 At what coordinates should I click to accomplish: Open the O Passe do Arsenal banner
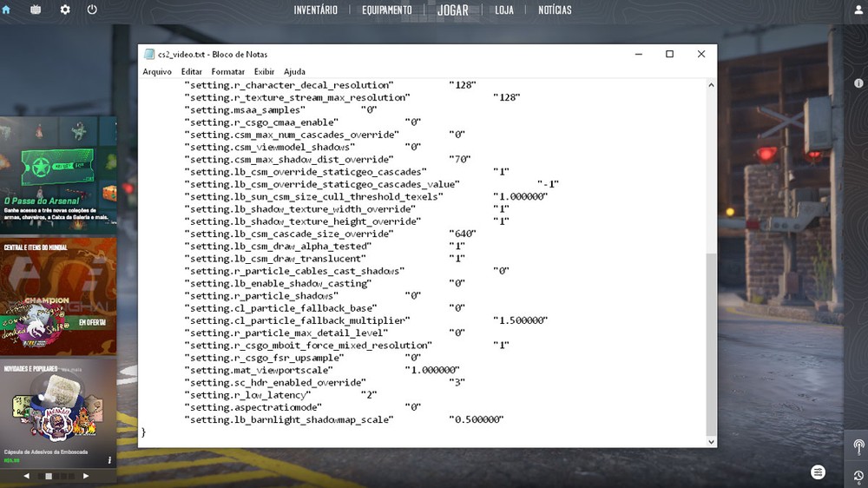(x=58, y=175)
